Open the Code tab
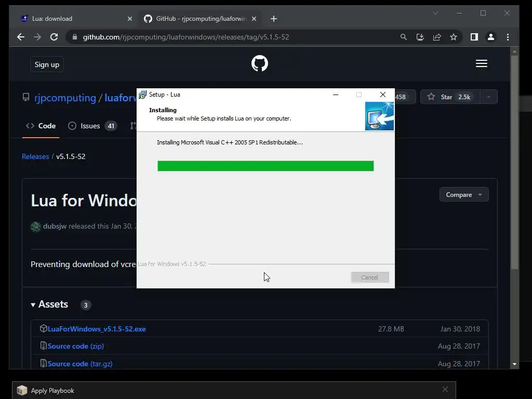532x399 pixels. pyautogui.click(x=41, y=126)
